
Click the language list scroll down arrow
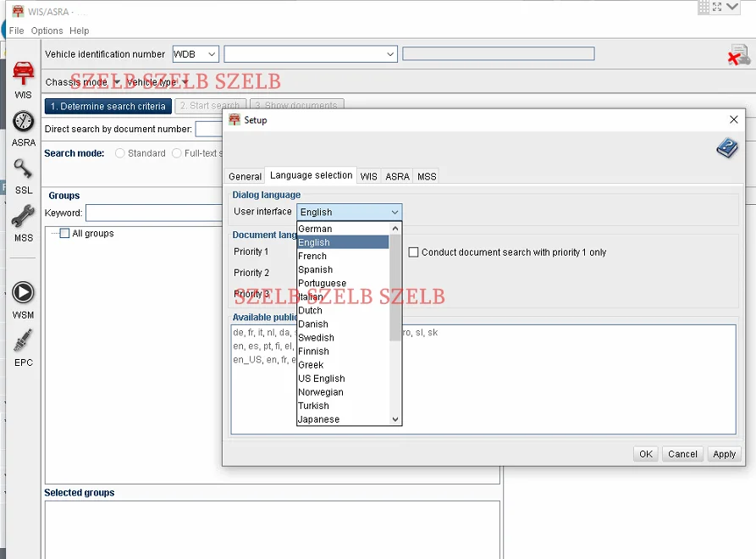click(395, 419)
